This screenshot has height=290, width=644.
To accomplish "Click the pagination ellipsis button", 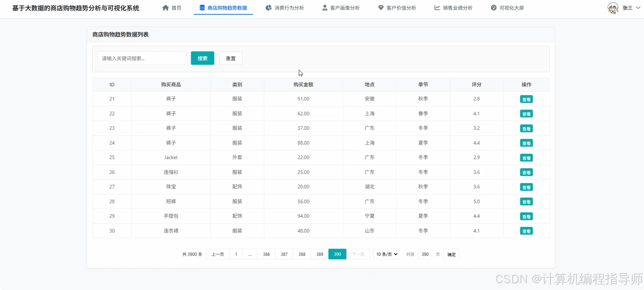I will click(250, 254).
